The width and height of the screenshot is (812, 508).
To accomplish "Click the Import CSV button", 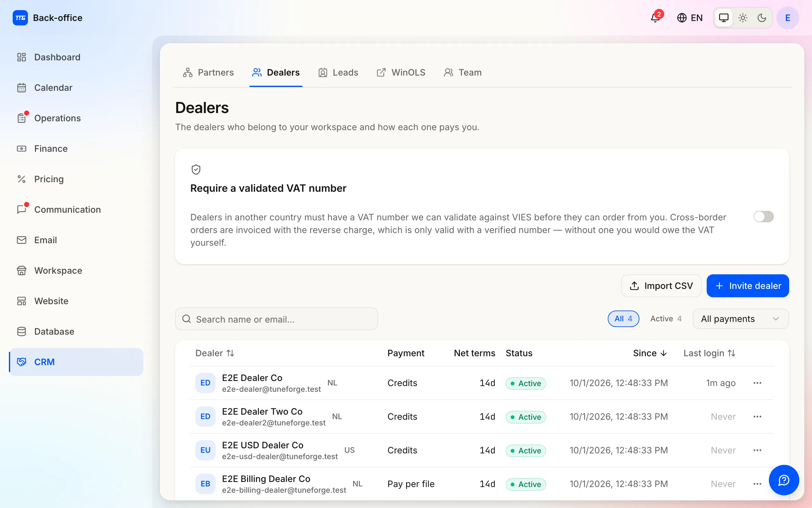I will click(661, 285).
